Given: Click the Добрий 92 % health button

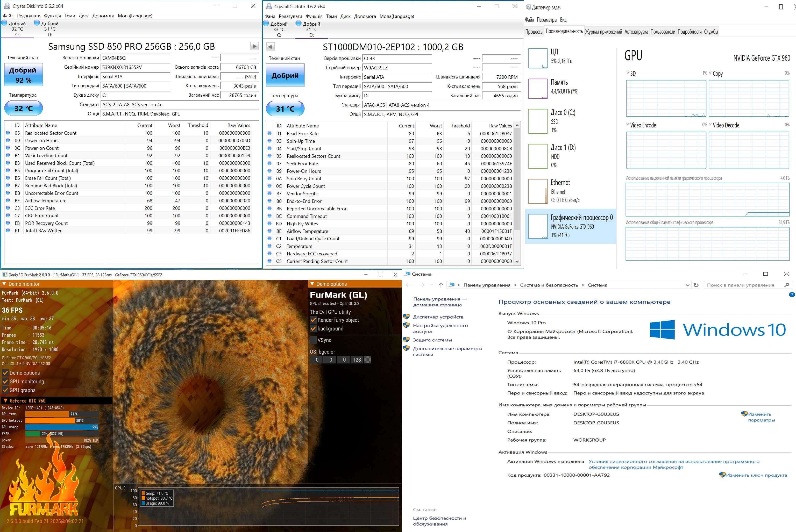Looking at the screenshot, I should click(x=23, y=75).
